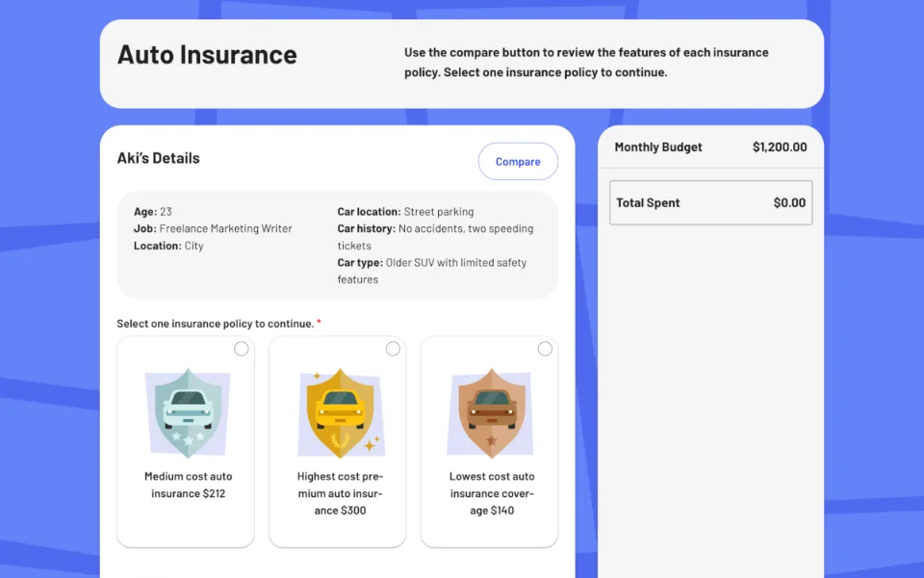Pick the Lowest cost coverage radio button
The height and width of the screenshot is (578, 924).
coord(545,349)
